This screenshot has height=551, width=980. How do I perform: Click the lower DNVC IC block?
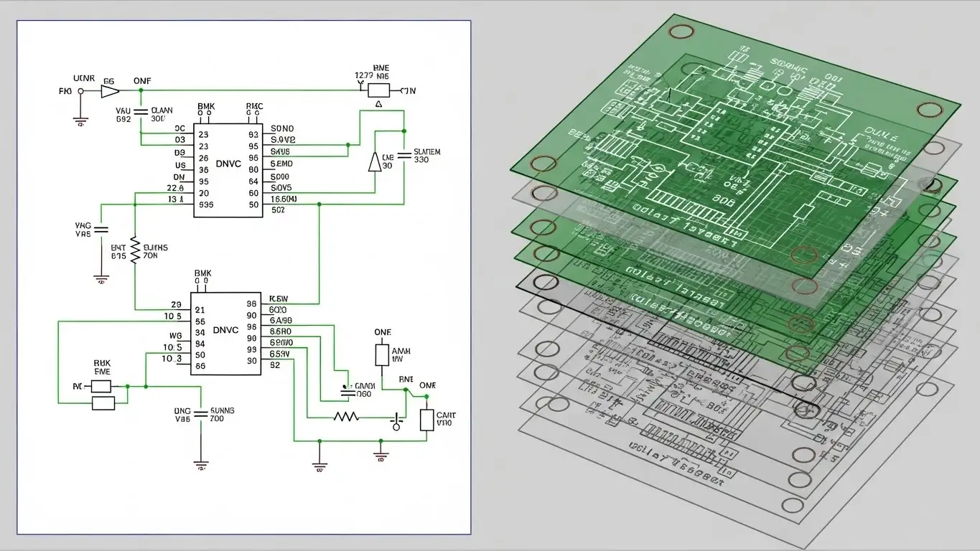tap(225, 330)
